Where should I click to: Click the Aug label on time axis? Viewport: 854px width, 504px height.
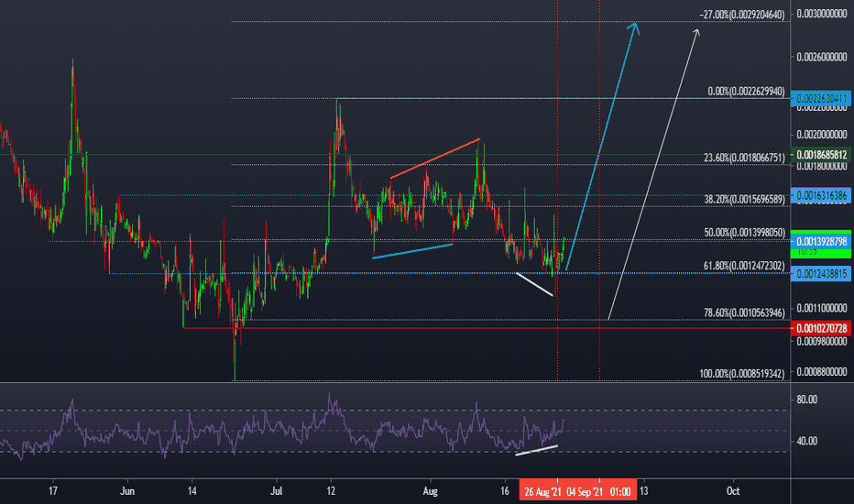pyautogui.click(x=431, y=491)
